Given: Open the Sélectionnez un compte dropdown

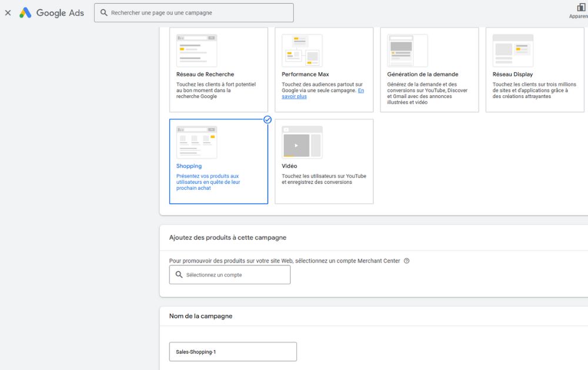Looking at the screenshot, I should pos(229,275).
